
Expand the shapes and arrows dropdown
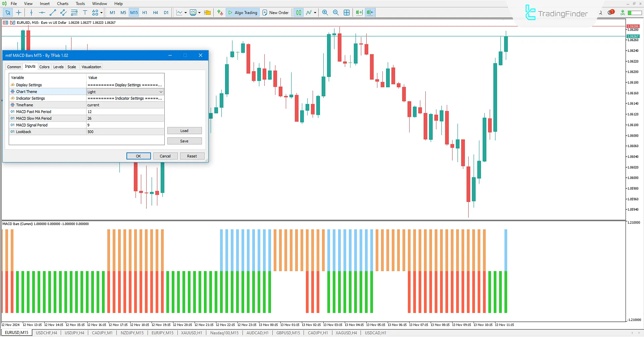pyautogui.click(x=101, y=12)
